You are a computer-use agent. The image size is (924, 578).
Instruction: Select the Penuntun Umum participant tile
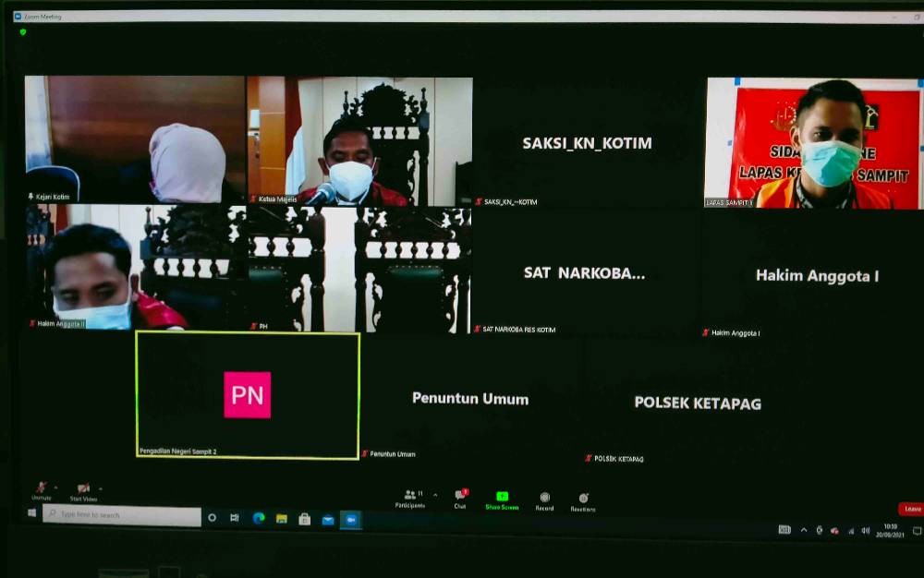[x=471, y=398]
